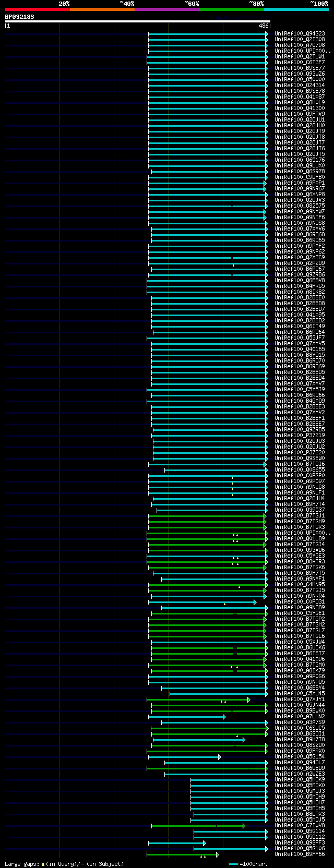Open hit UniRef100_Q6IT49
This screenshot has width=334, height=868.
[300, 327]
